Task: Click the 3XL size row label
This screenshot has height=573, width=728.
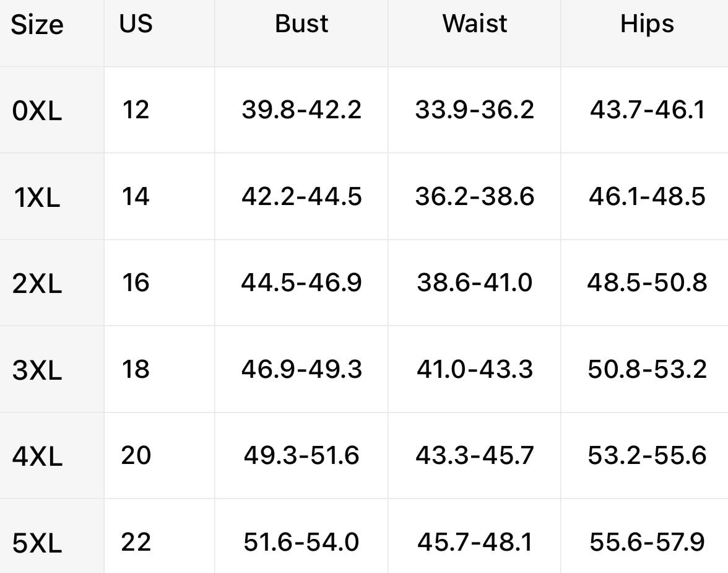Action: [x=37, y=370]
